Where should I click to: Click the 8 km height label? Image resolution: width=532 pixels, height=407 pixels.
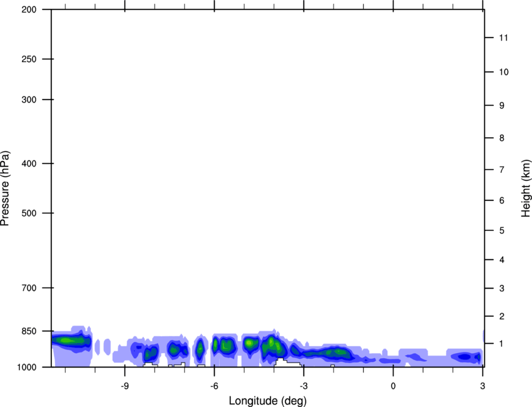click(x=502, y=138)
